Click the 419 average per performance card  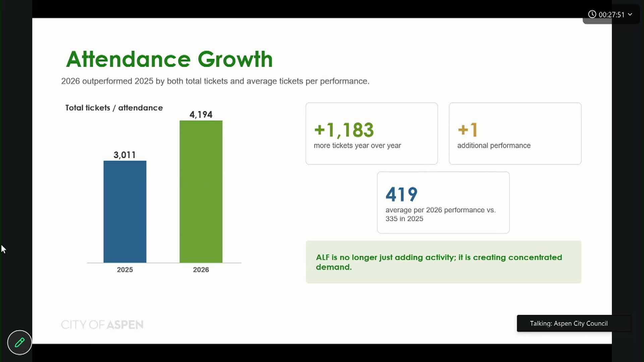[443, 202]
